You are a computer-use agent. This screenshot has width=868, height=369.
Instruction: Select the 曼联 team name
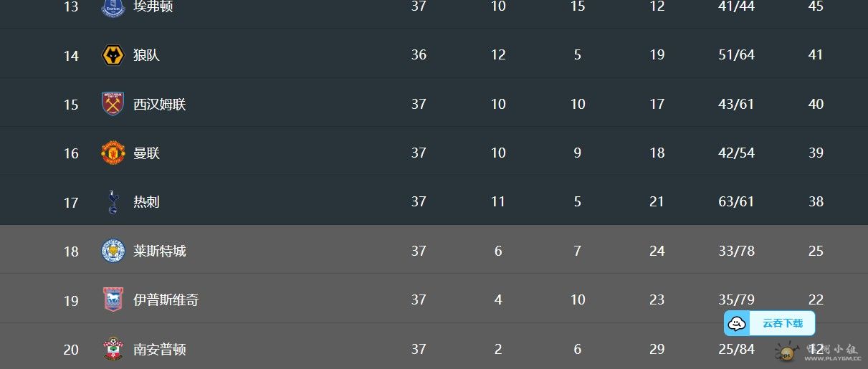[146, 153]
